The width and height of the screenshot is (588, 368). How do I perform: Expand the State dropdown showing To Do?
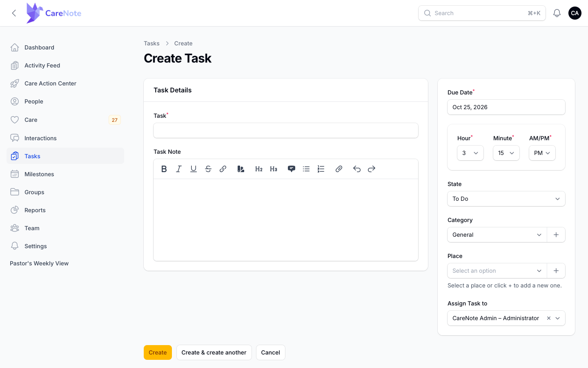[x=506, y=199]
